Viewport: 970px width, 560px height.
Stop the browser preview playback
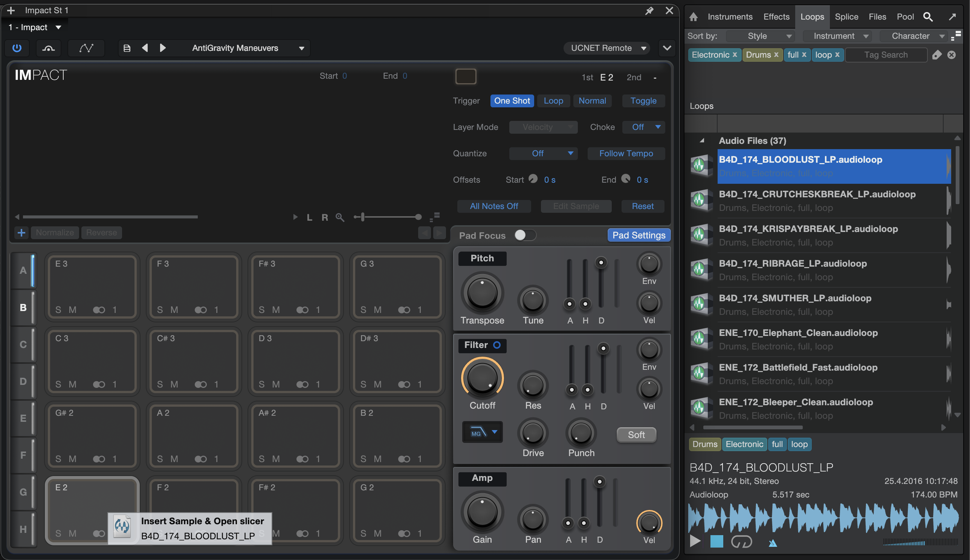716,542
